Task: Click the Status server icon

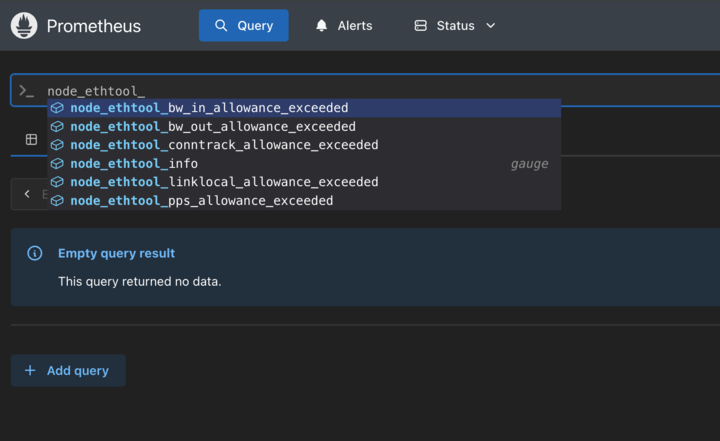Action: pyautogui.click(x=420, y=25)
